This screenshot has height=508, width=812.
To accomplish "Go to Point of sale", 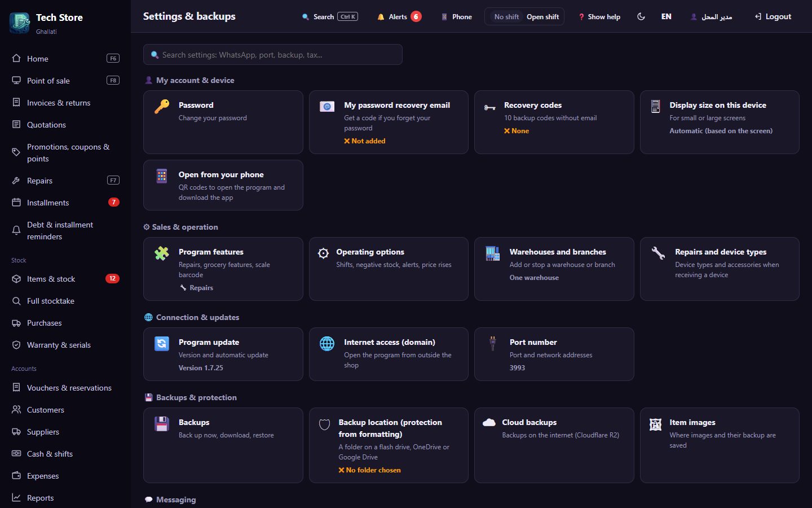I will [65, 81].
